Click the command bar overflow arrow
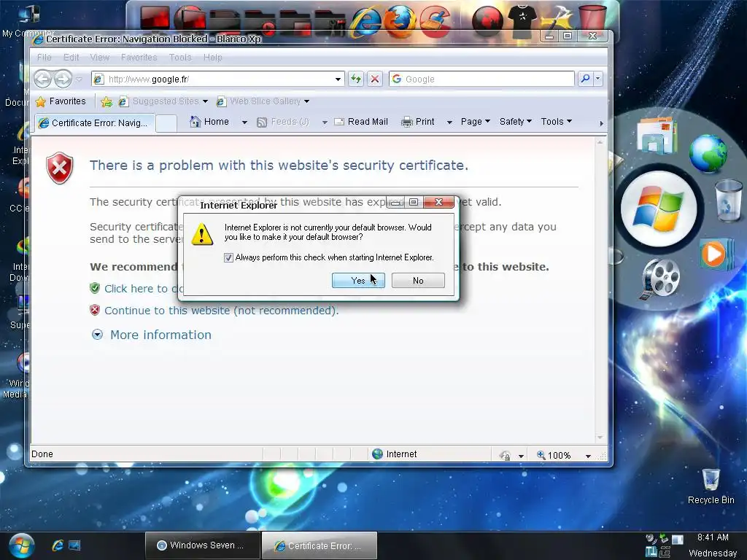 [x=601, y=123]
